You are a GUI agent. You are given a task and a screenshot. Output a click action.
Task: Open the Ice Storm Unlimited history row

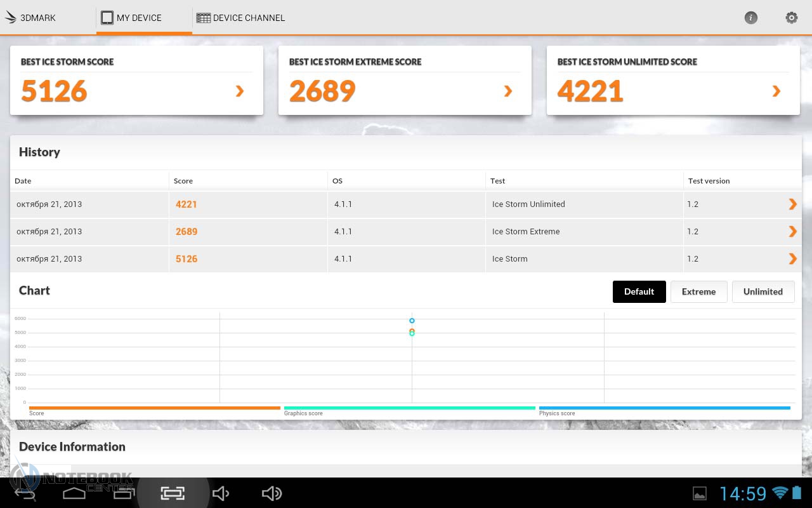[792, 204]
